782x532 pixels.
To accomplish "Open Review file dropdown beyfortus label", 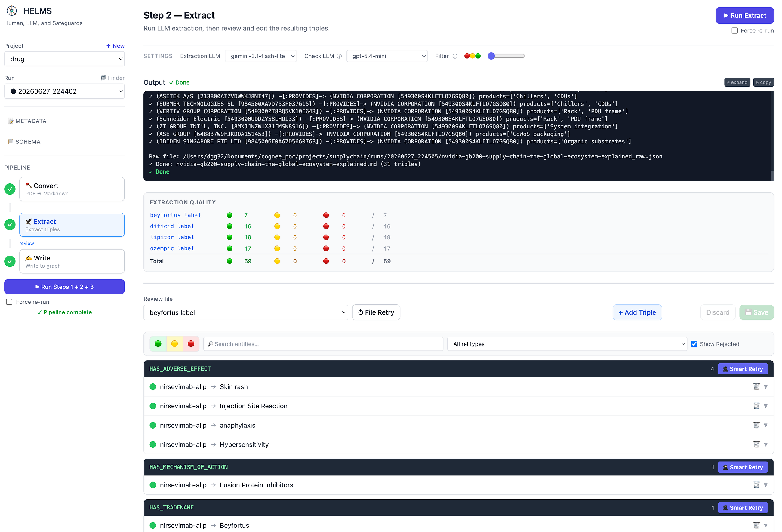I will (246, 312).
